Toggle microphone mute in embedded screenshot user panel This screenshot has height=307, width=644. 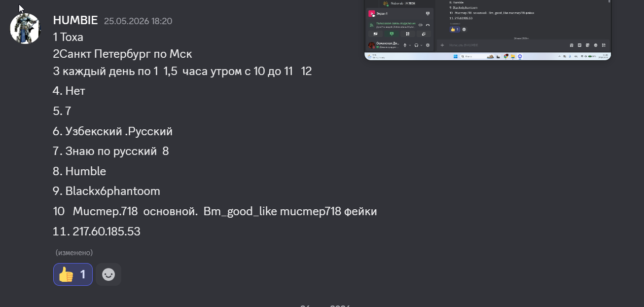405,45
